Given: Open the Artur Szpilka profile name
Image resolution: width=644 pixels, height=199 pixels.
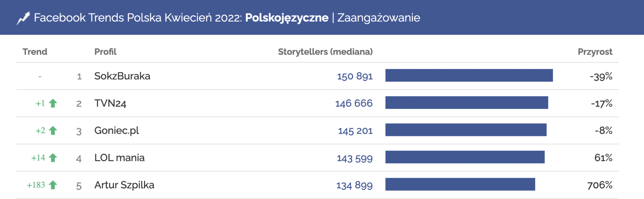Looking at the screenshot, I should coord(124,185).
